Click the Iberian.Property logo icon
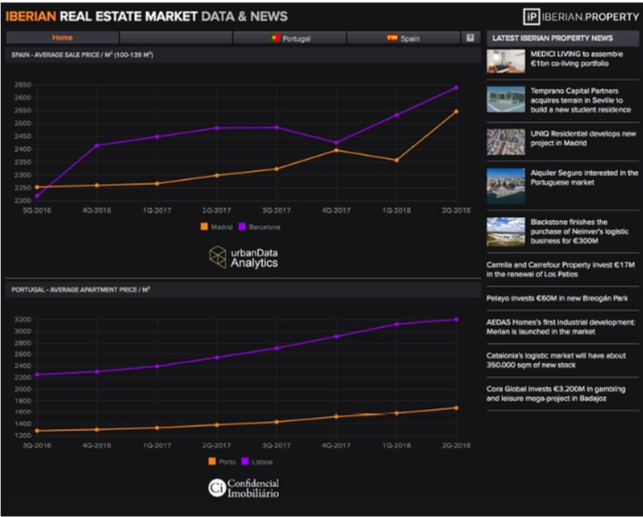Screen dimensions: 643x517 coord(532,16)
